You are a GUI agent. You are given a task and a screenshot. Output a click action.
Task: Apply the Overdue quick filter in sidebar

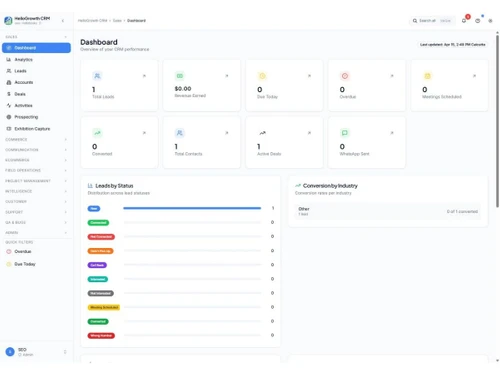point(36,251)
